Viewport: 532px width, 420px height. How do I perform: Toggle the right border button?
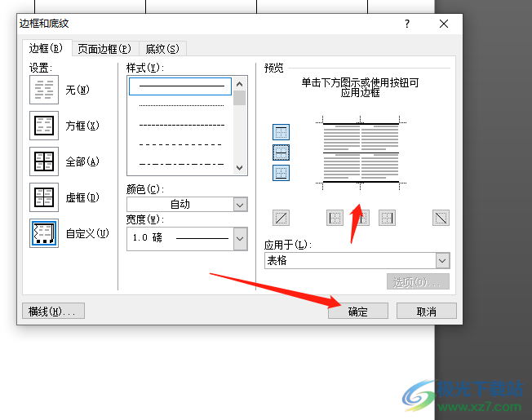[x=387, y=218]
